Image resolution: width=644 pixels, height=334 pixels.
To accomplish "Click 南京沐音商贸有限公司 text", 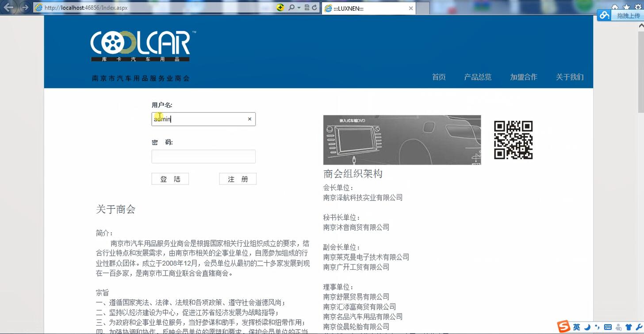I will click(356, 227).
